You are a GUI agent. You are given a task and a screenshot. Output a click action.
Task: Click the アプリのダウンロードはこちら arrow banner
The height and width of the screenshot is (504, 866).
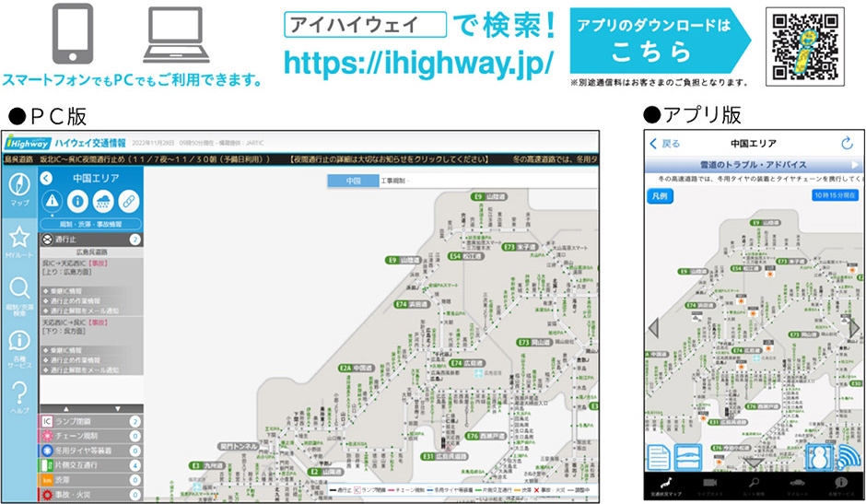point(660,41)
